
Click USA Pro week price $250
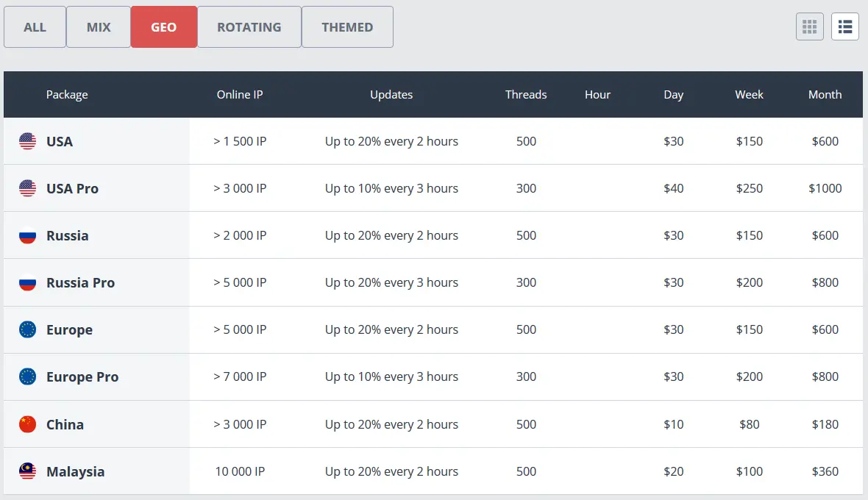tap(749, 189)
